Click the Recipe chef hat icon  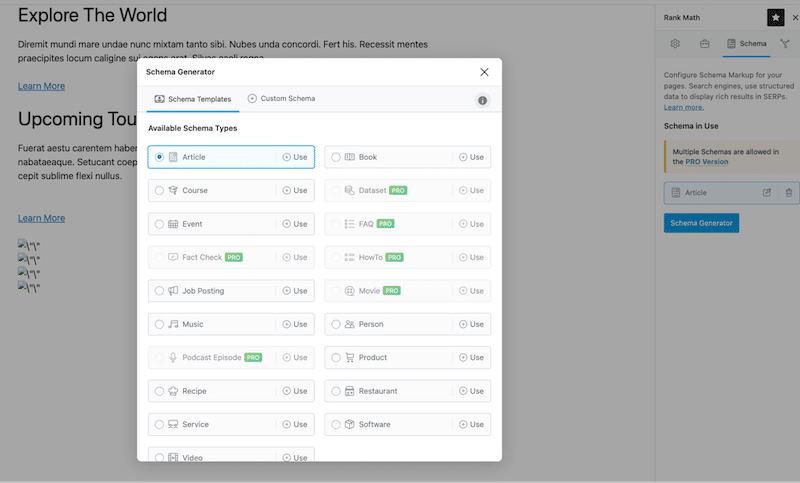[x=173, y=391]
